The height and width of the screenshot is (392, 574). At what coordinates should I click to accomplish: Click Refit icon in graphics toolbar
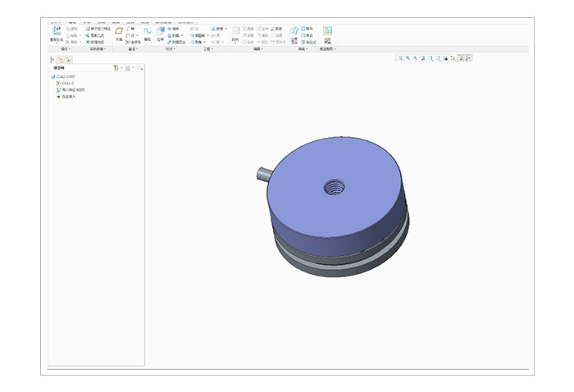tap(400, 58)
